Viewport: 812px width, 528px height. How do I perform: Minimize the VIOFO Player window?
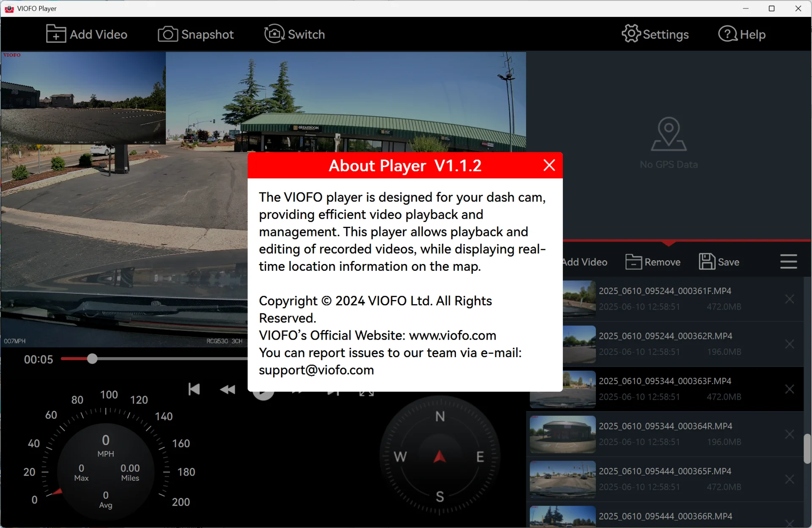[746, 8]
